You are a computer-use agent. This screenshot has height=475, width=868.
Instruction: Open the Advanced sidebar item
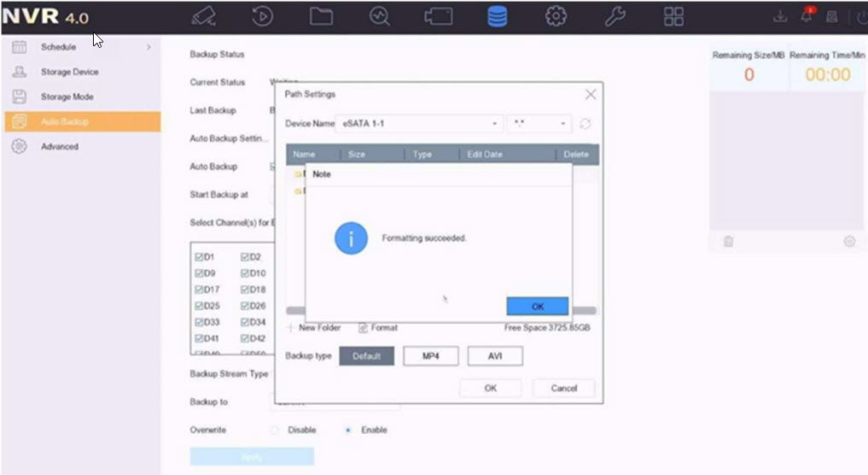click(59, 146)
